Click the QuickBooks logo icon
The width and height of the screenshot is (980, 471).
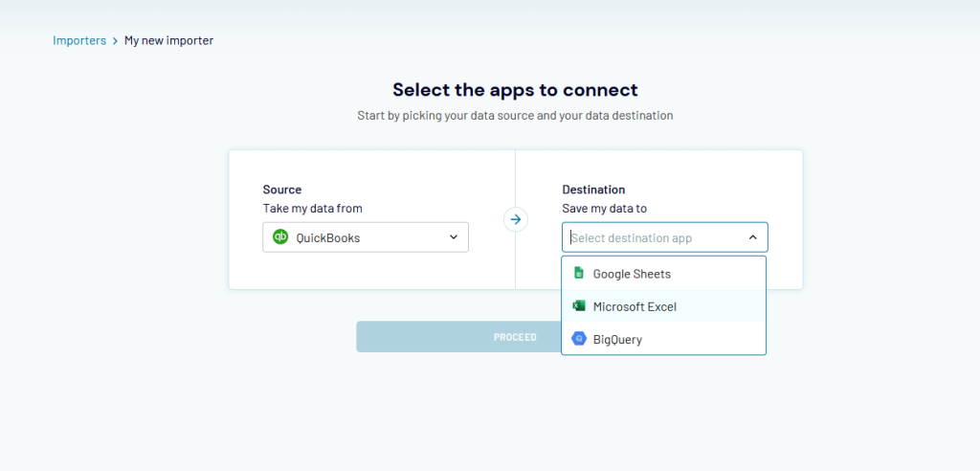280,237
